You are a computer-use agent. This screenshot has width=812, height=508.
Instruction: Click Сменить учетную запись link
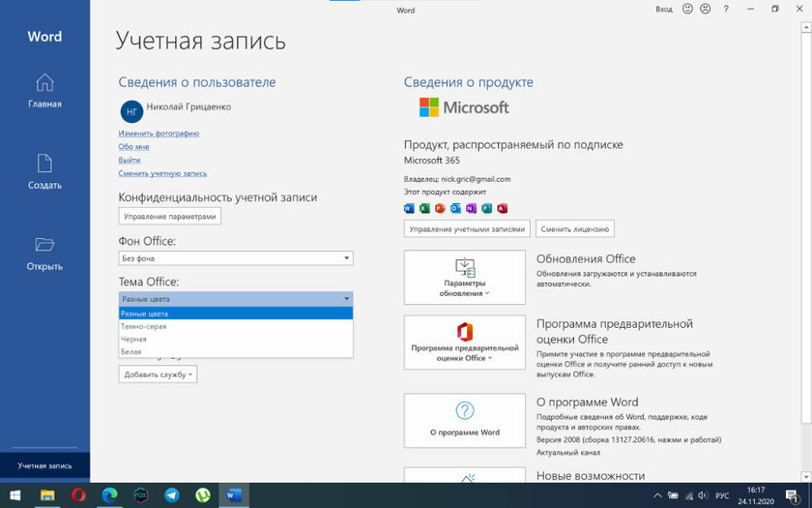pyautogui.click(x=162, y=173)
